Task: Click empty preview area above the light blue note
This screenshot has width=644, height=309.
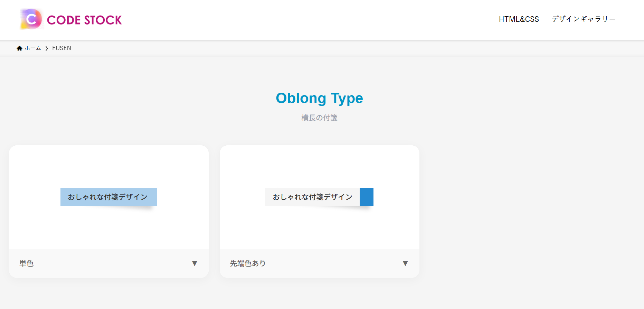Action: click(108, 166)
